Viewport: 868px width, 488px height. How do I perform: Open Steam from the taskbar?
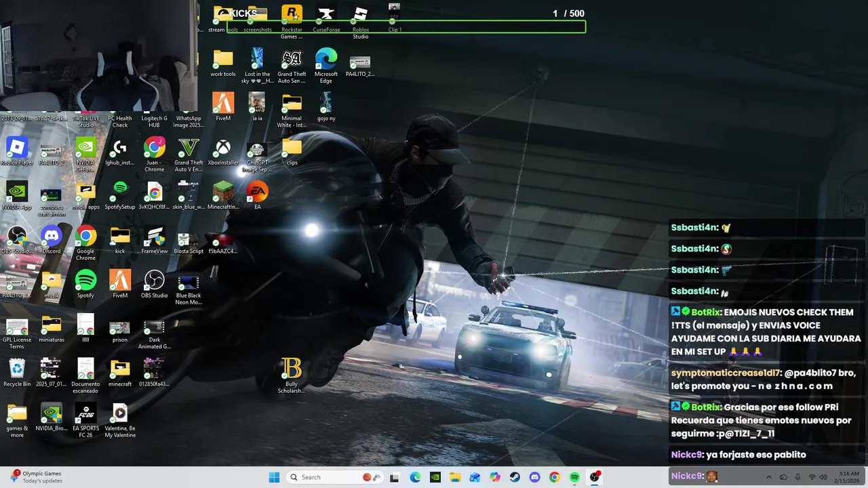(x=515, y=477)
